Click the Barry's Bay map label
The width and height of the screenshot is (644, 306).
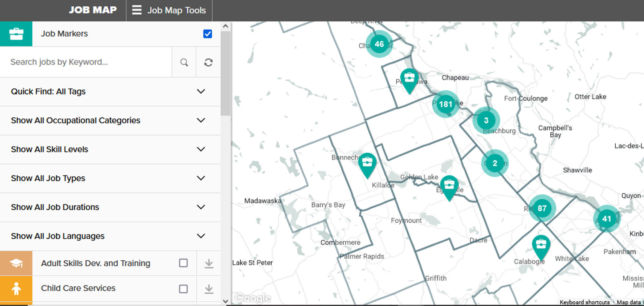(328, 205)
